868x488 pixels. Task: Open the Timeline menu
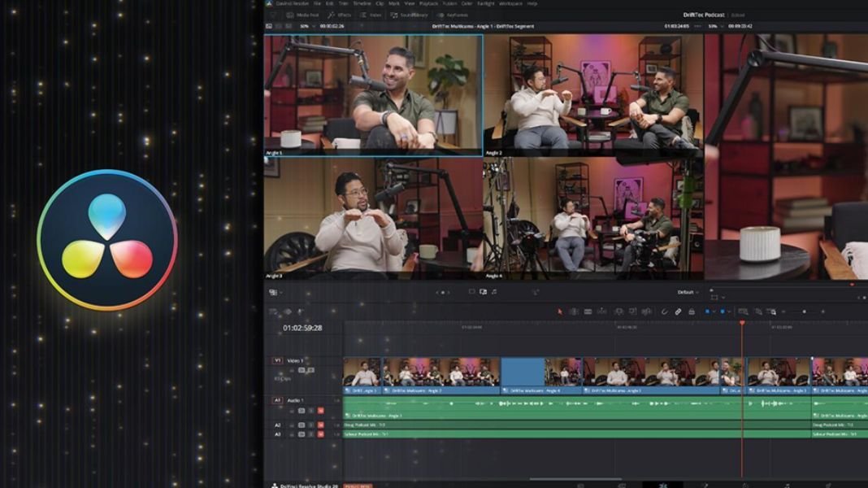pos(362,3)
